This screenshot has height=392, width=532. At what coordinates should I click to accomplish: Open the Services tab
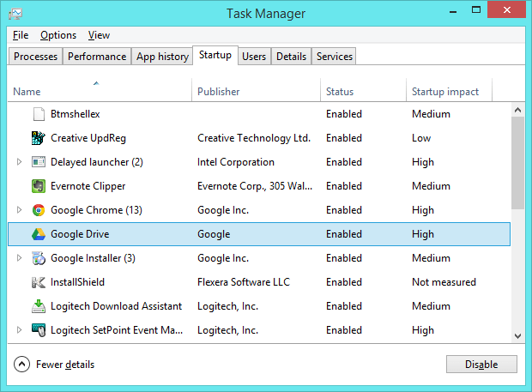(334, 57)
